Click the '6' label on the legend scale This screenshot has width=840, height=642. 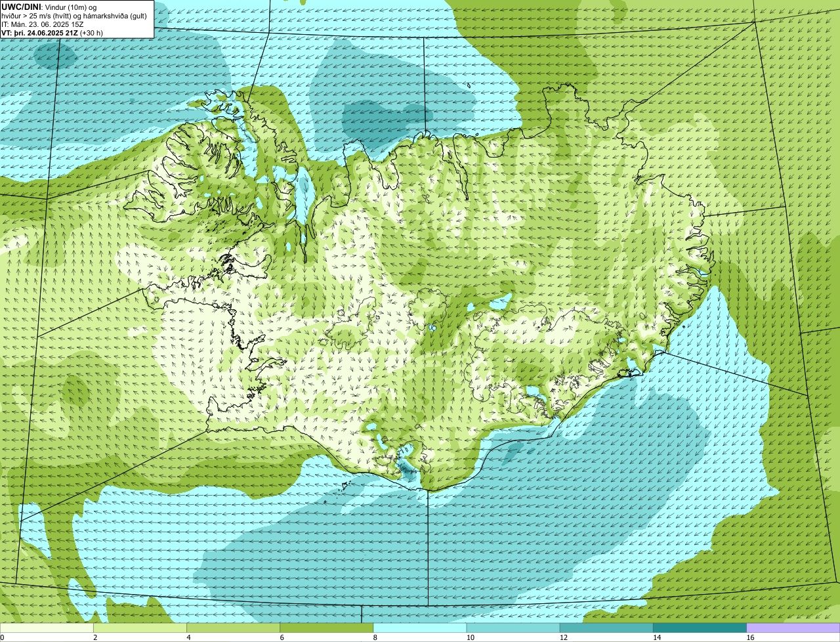[x=282, y=637]
